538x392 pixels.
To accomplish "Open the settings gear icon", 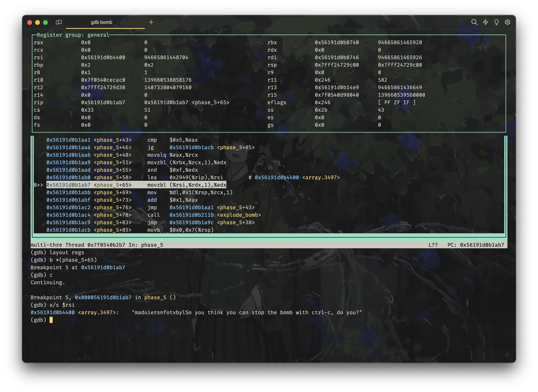I will coord(507,22).
